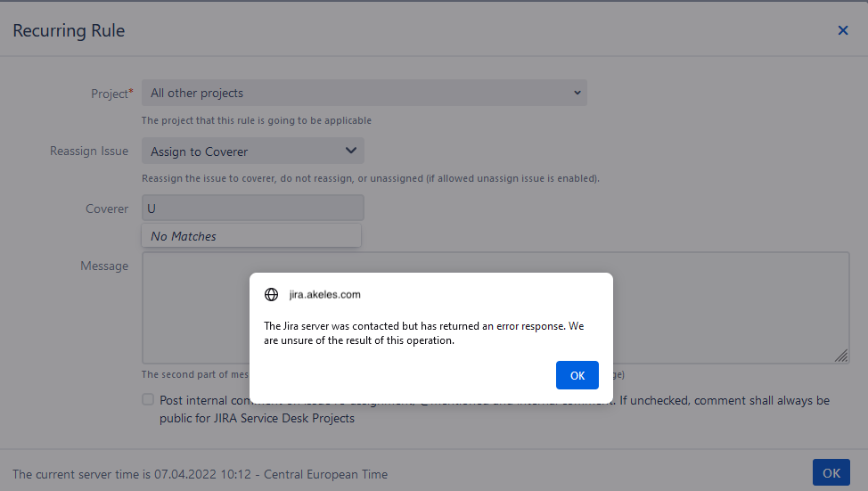
Task: Click the globe icon beside jira.akeles.com
Action: (x=272, y=294)
